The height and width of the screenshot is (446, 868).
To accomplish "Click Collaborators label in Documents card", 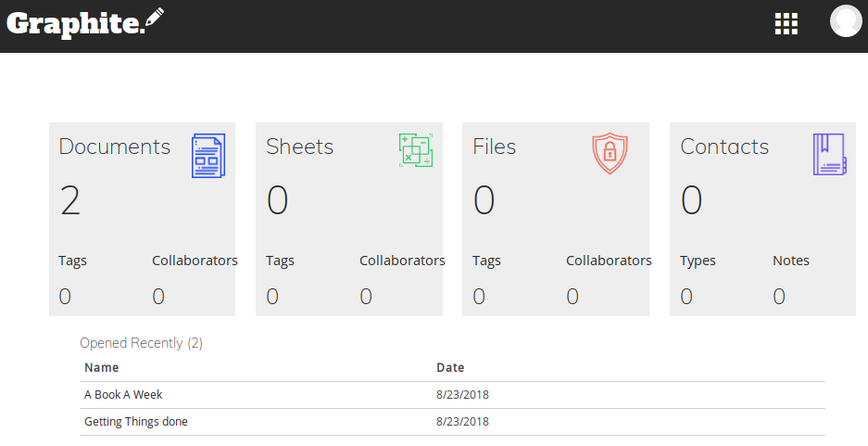I will 195,261.
